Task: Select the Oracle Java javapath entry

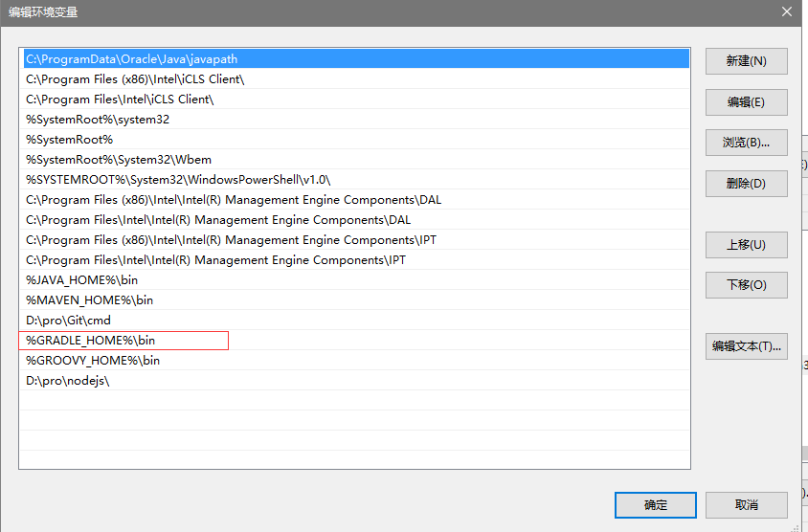Action: 131,59
